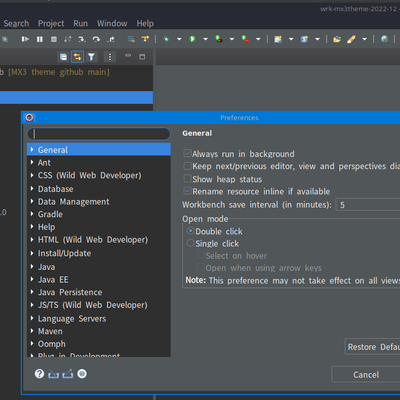
Task: Open External Tools dropdown arrow
Action: [258, 39]
